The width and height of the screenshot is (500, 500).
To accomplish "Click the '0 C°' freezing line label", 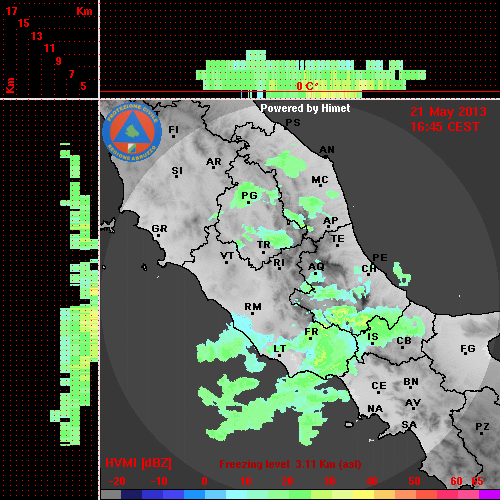I will 307,86.
